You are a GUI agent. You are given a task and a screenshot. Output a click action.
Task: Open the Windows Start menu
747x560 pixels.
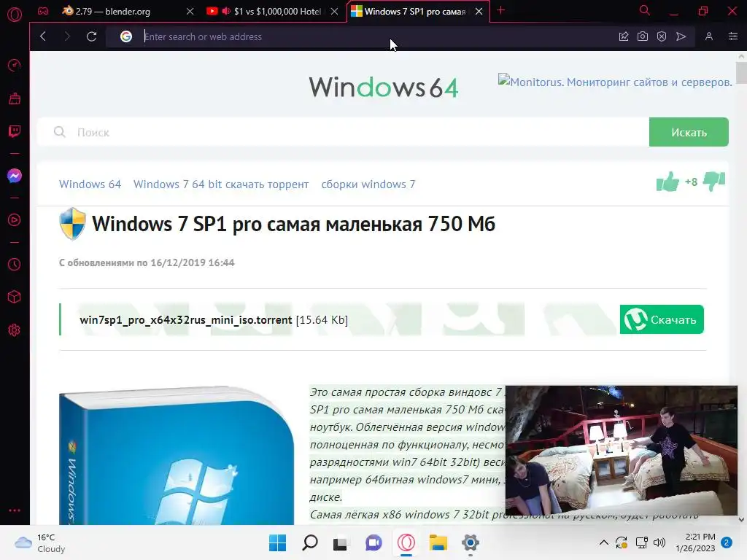pos(278,542)
